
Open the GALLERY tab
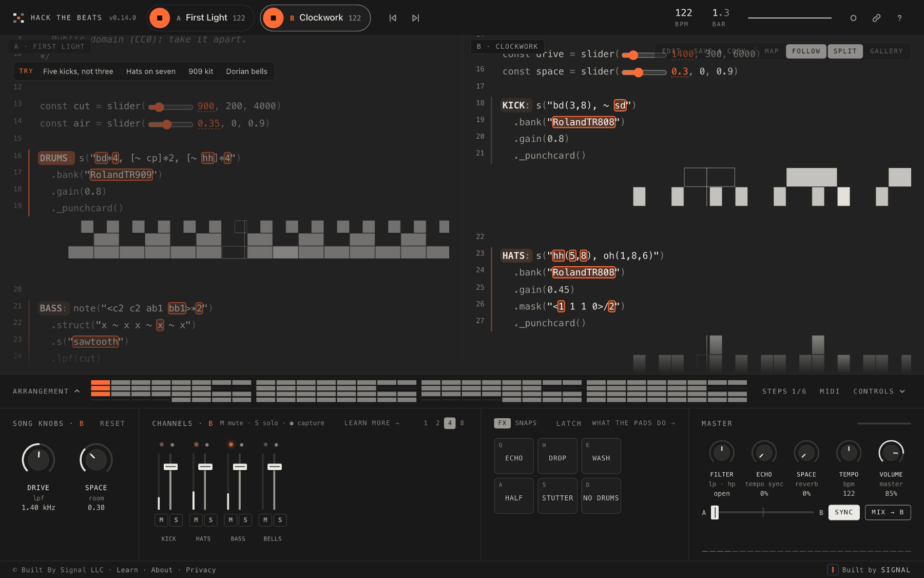tap(886, 51)
